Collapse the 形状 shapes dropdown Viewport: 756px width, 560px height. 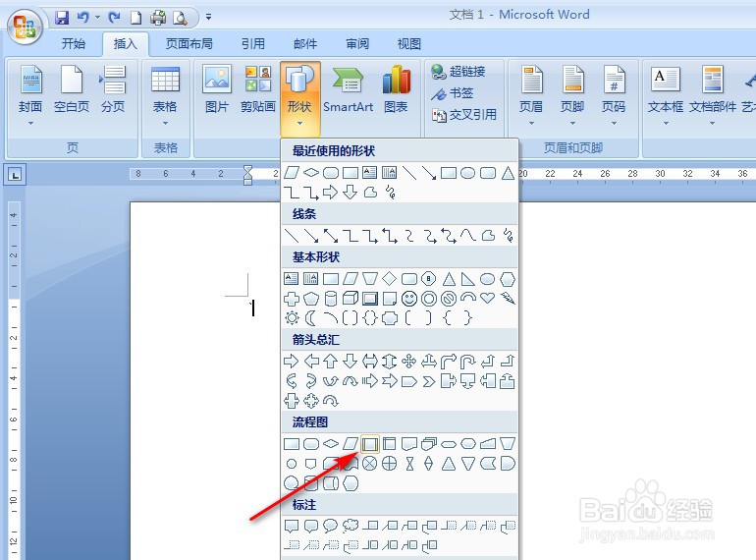click(x=299, y=98)
